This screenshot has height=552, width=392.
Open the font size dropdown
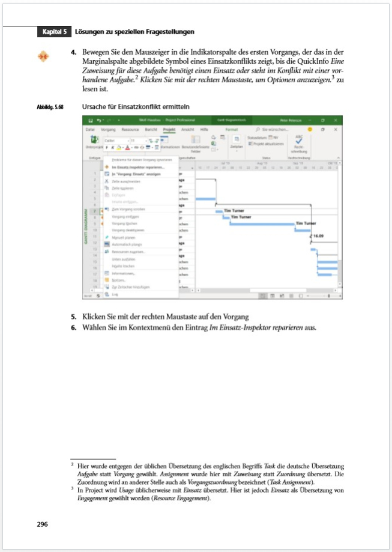(x=136, y=140)
